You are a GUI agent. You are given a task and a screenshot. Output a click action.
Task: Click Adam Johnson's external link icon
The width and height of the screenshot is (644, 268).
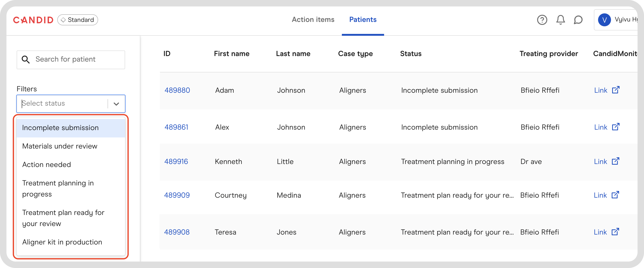coord(616,90)
